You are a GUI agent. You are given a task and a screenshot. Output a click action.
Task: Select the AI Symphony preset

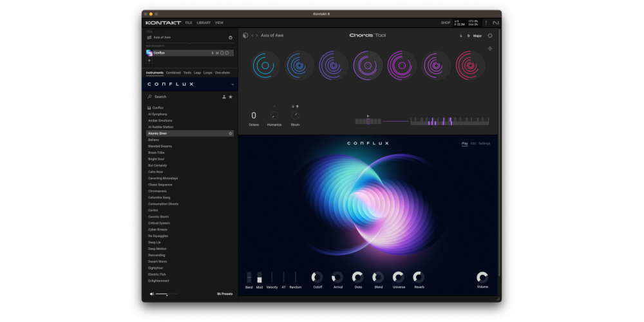coord(158,114)
